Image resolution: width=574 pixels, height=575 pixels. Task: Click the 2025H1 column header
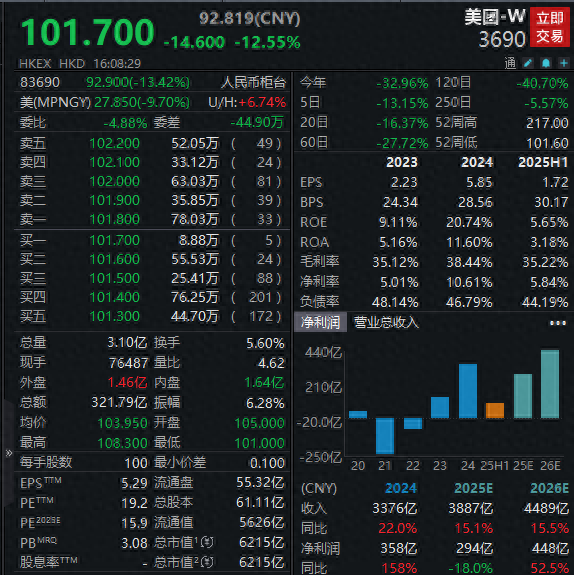543,162
